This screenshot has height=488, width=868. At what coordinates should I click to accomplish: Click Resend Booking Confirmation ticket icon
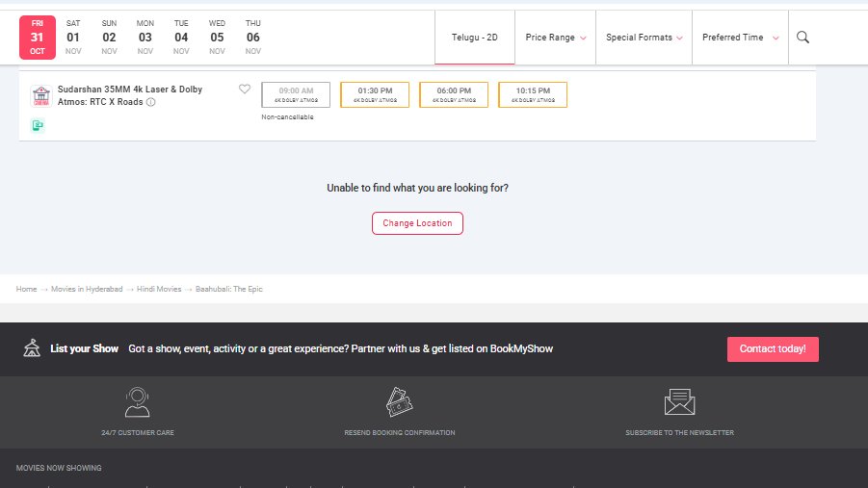pos(399,401)
